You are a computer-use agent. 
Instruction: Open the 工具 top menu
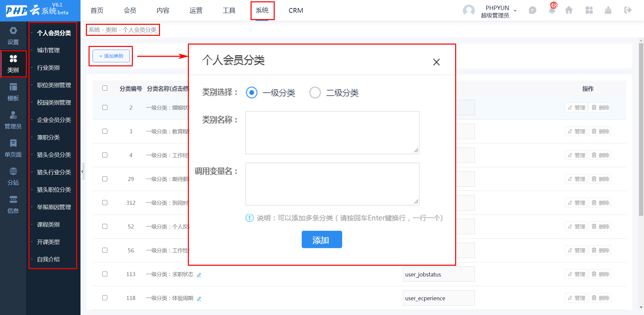[229, 10]
